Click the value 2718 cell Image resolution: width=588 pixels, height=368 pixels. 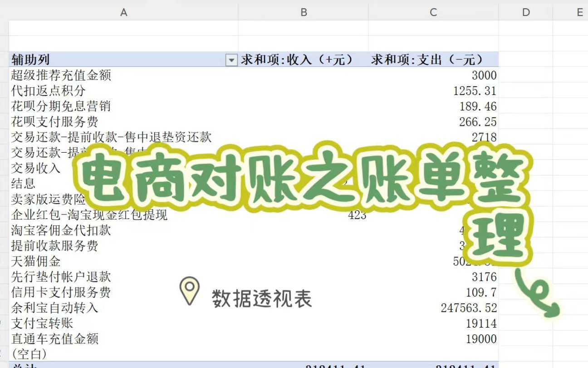coord(484,137)
